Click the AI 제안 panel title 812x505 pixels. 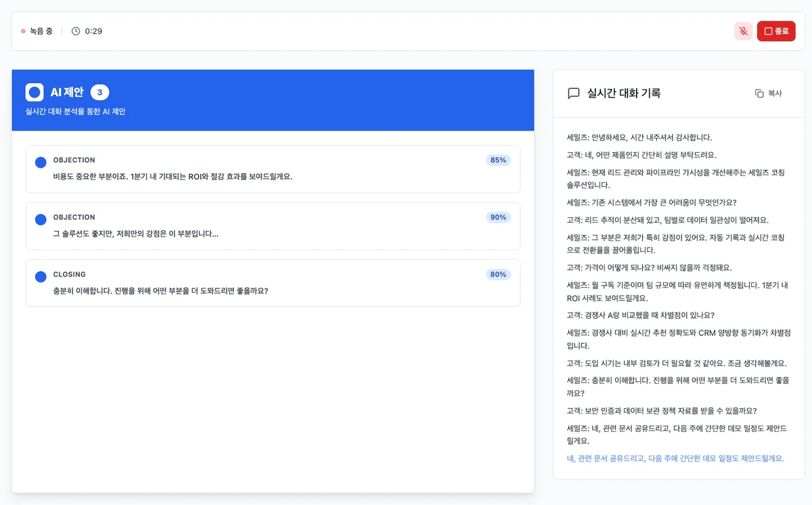point(67,92)
